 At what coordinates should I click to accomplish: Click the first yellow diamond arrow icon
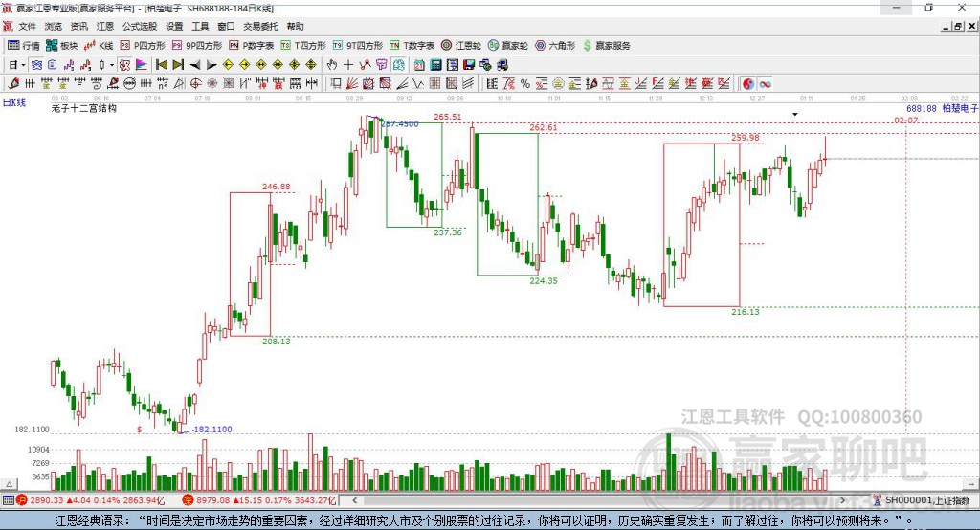coord(228,65)
